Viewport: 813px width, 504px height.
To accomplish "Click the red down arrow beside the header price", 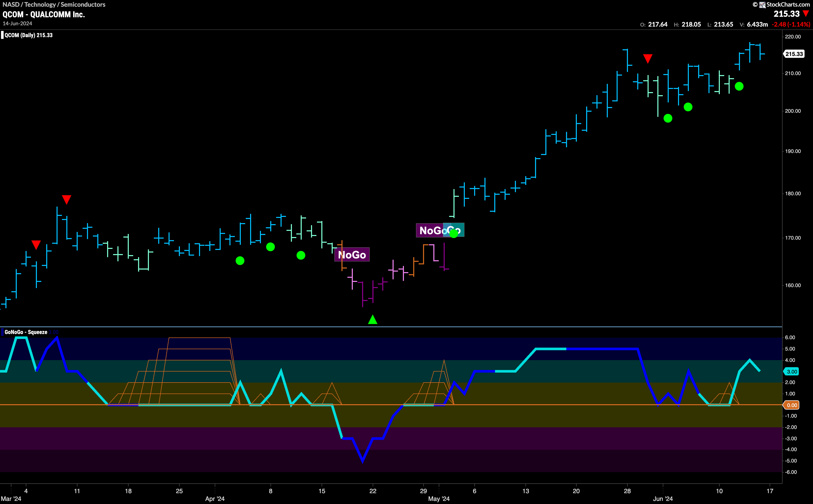I will 806,14.
